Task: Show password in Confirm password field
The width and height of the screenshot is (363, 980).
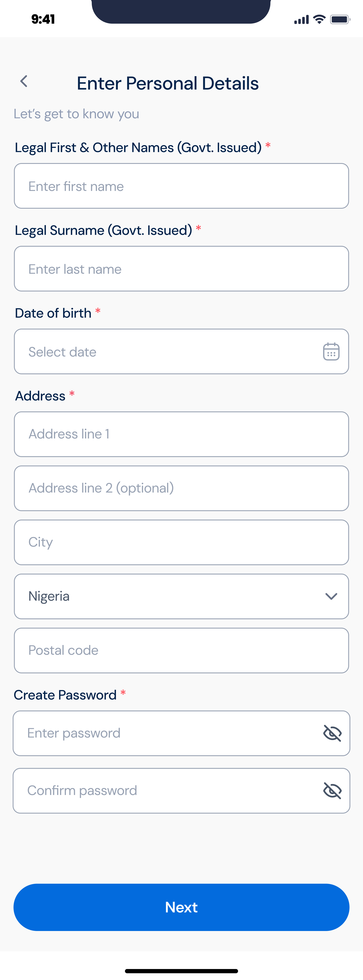Action: coord(332,791)
